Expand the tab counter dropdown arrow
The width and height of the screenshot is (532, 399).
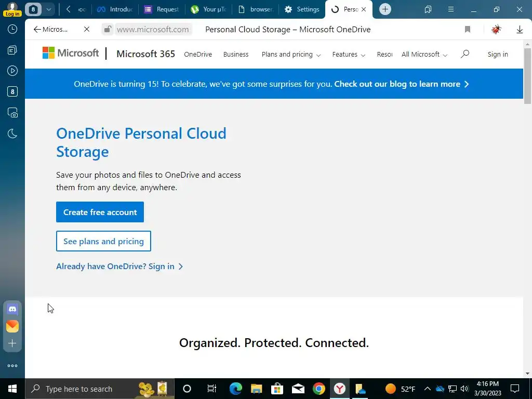48,9
